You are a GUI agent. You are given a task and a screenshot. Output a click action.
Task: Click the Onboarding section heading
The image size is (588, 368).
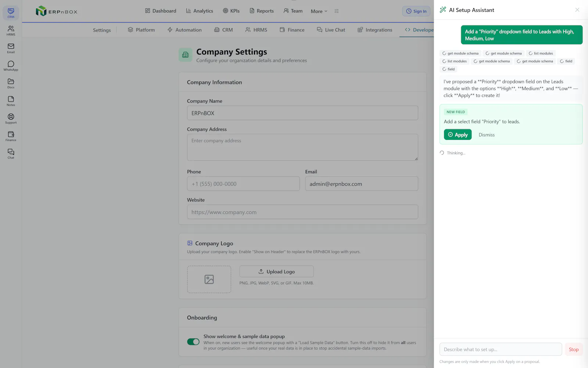pos(202,318)
